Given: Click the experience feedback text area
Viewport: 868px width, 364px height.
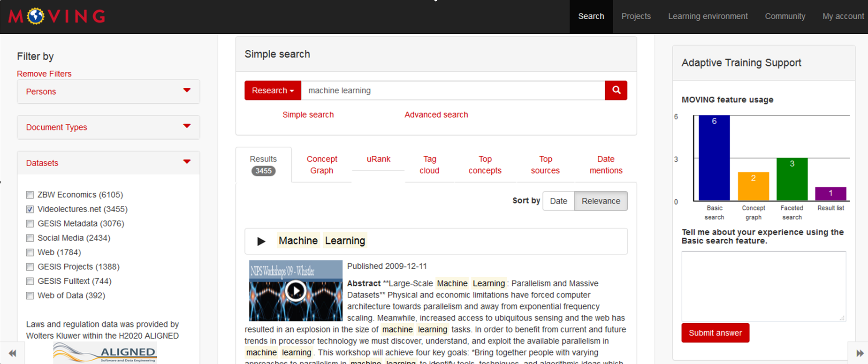Looking at the screenshot, I should (763, 286).
